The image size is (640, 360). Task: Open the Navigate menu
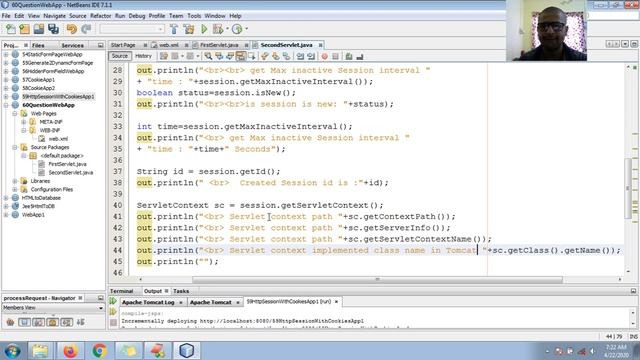[54, 16]
